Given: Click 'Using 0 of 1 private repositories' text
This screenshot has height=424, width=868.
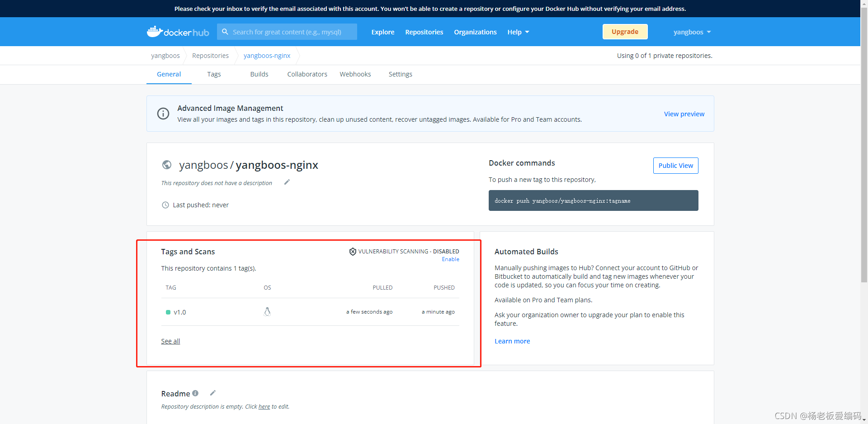Looking at the screenshot, I should pyautogui.click(x=665, y=56).
